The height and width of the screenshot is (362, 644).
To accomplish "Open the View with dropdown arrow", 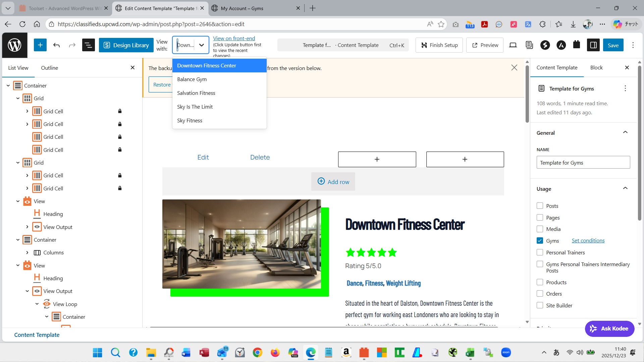I will pos(201,45).
